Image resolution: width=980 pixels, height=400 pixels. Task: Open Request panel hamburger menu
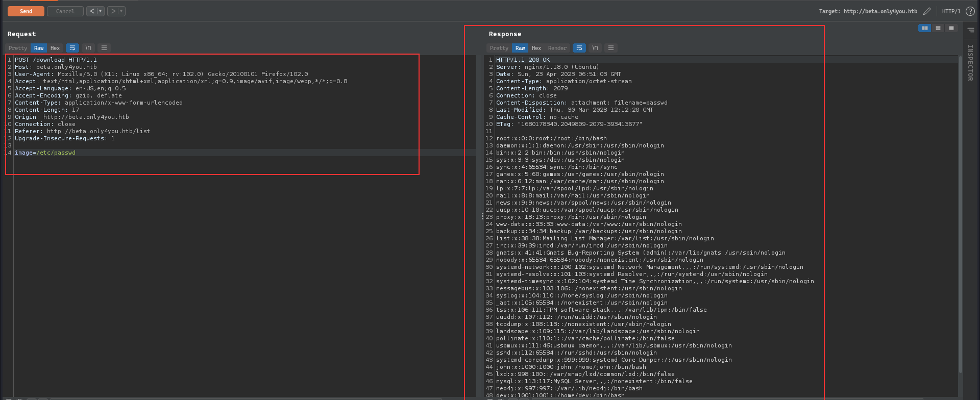pyautogui.click(x=104, y=48)
